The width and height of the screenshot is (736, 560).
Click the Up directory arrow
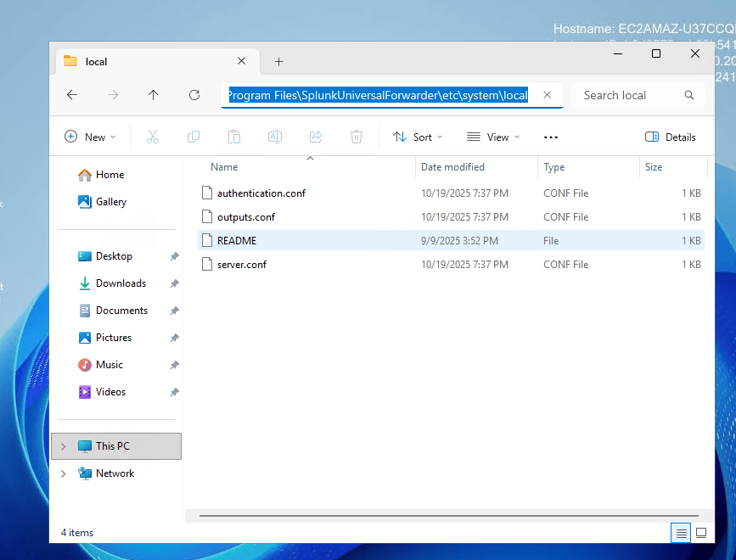[x=153, y=95]
